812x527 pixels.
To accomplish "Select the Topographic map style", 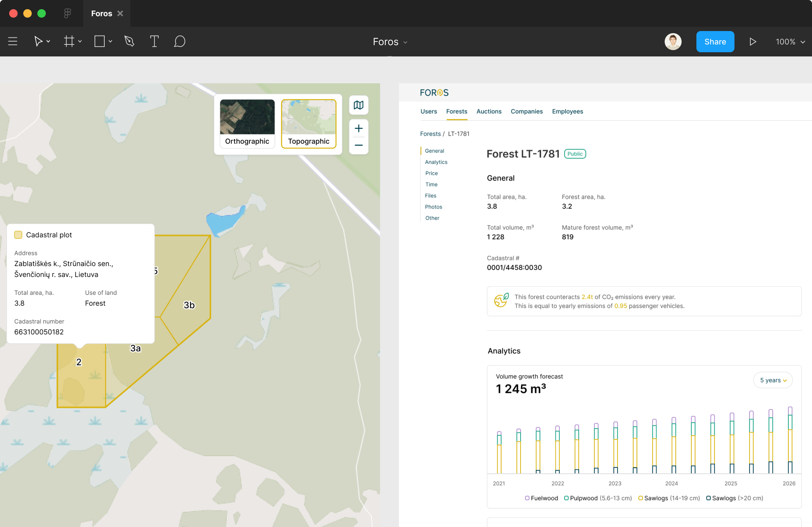I will 308,123.
